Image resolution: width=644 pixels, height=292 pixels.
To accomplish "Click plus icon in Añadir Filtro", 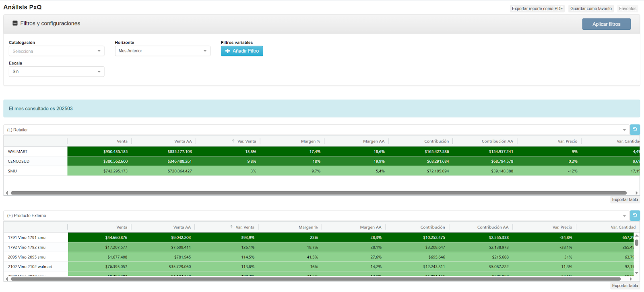I will tap(227, 51).
